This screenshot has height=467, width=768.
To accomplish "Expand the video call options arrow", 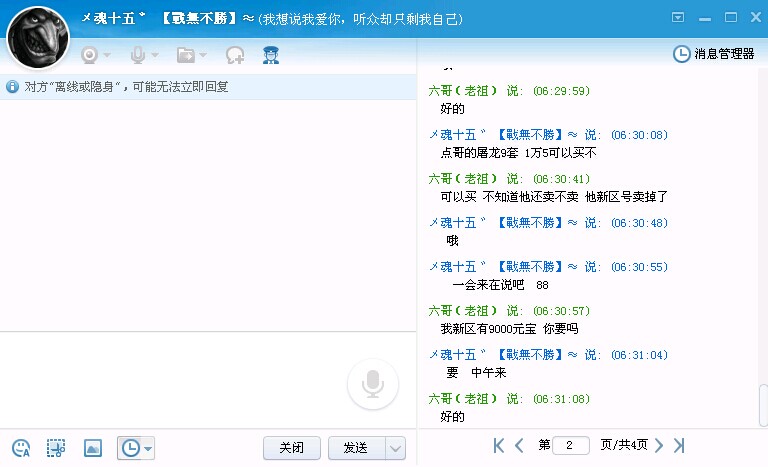I will [x=107, y=55].
